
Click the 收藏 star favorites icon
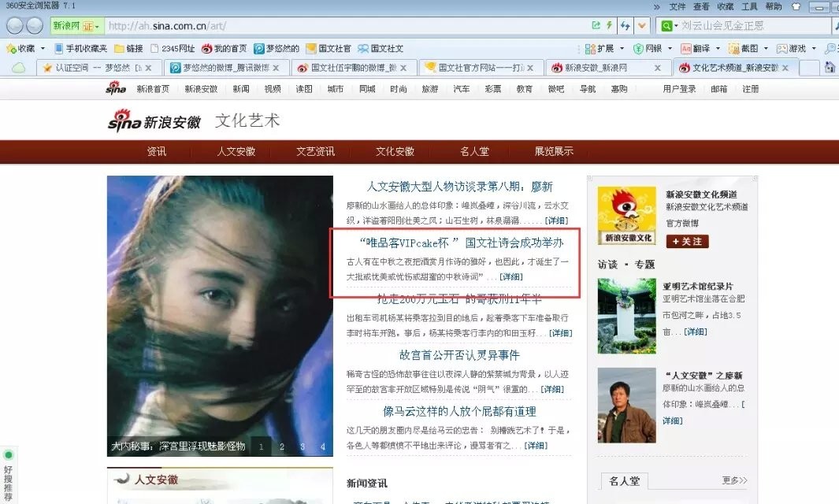pos(11,49)
